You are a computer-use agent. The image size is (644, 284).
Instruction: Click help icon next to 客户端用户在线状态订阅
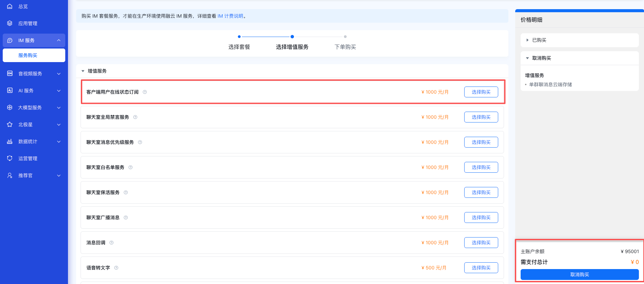145,92
